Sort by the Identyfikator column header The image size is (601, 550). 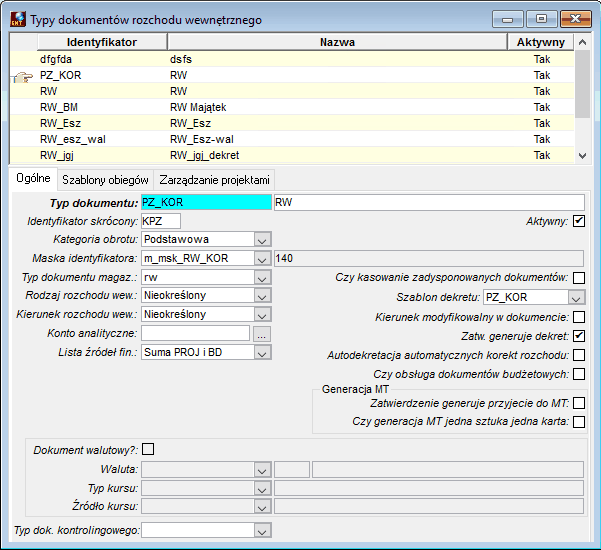coord(102,42)
